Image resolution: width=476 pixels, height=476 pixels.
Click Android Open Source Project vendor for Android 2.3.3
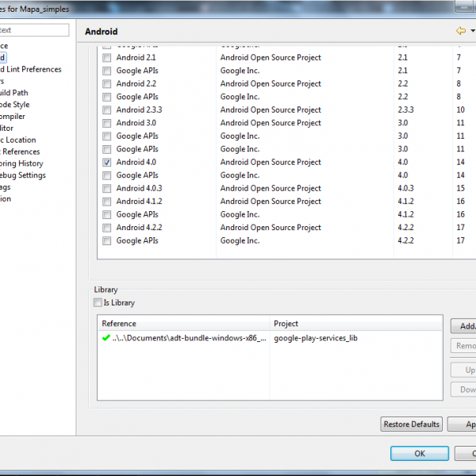tap(271, 110)
